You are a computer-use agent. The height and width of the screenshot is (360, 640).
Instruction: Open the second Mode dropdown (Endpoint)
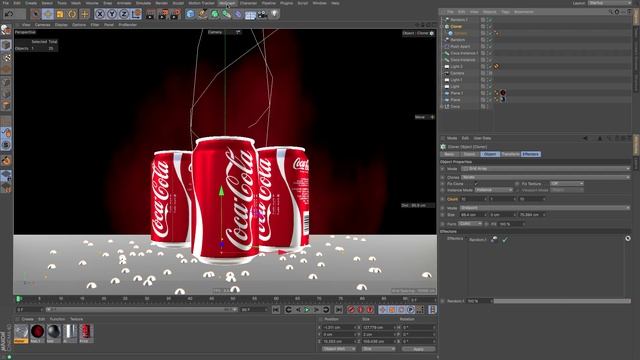coord(546,208)
